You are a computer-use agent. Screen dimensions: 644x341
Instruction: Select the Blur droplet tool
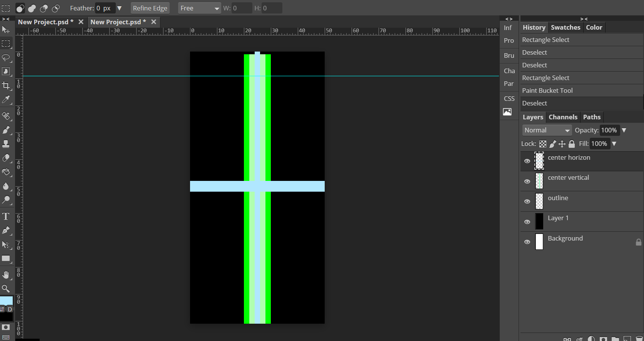(6, 186)
